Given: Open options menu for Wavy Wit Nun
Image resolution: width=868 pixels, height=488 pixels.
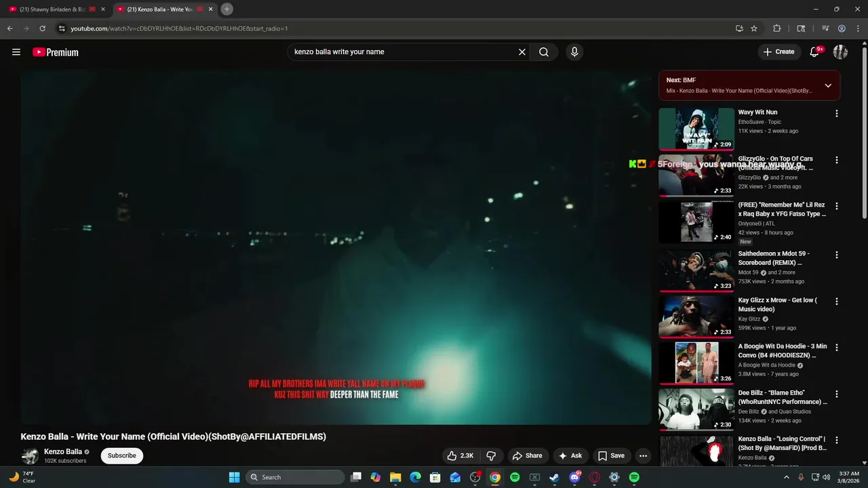Looking at the screenshot, I should click(x=836, y=114).
